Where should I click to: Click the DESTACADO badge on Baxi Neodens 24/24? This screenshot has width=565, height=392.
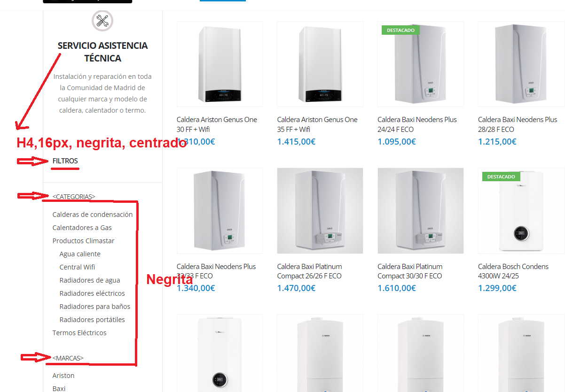tap(401, 30)
